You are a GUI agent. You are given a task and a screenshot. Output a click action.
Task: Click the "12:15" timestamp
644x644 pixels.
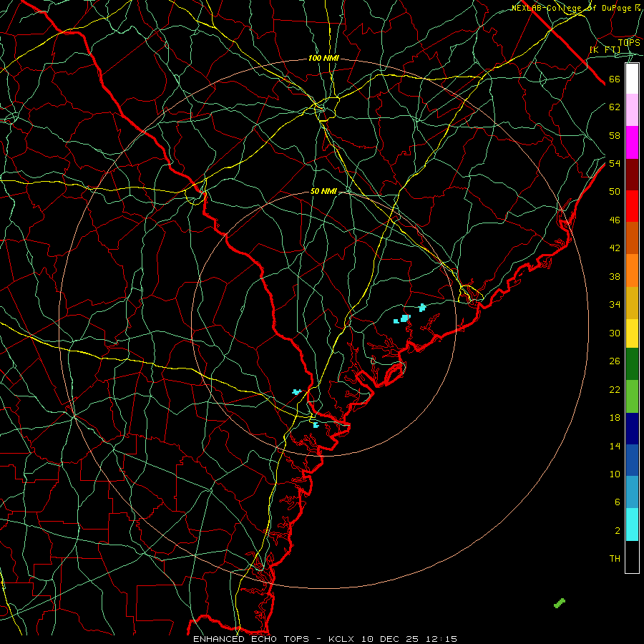pos(441,639)
